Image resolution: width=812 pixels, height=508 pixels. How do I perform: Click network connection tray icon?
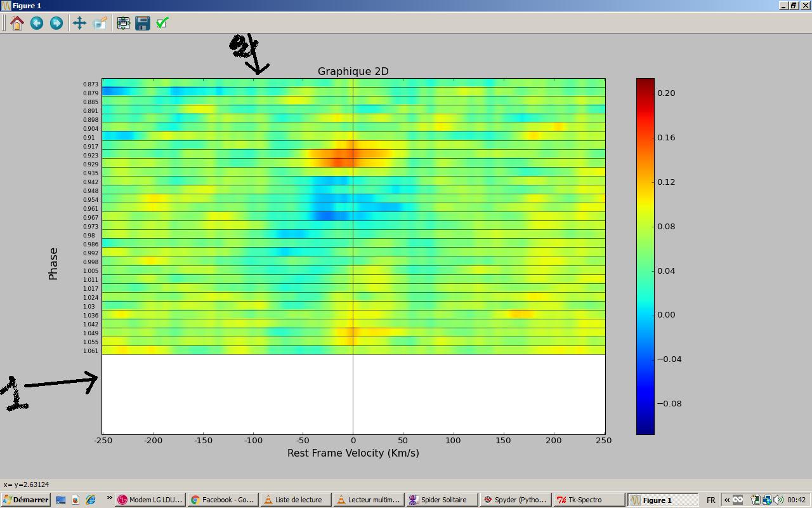pos(766,500)
